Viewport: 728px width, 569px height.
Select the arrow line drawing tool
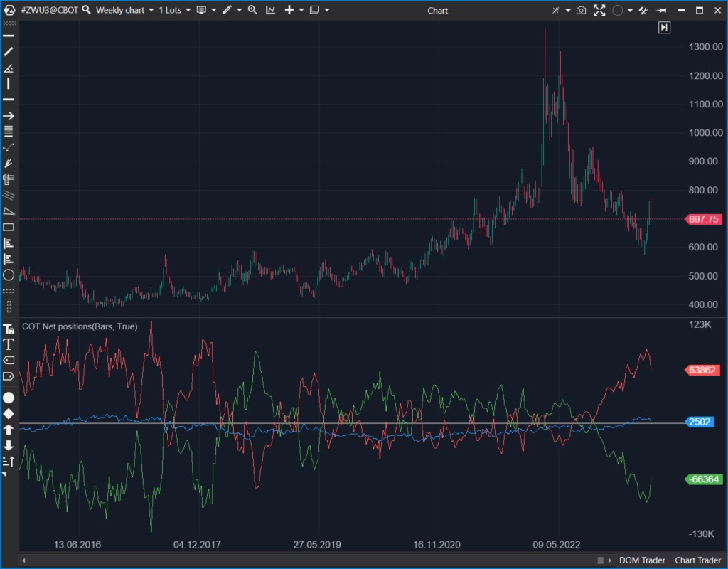coord(9,116)
